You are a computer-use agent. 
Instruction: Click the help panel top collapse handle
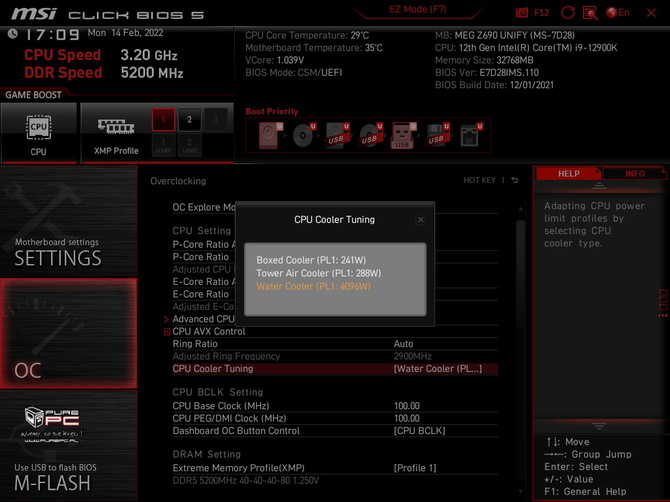click(599, 185)
